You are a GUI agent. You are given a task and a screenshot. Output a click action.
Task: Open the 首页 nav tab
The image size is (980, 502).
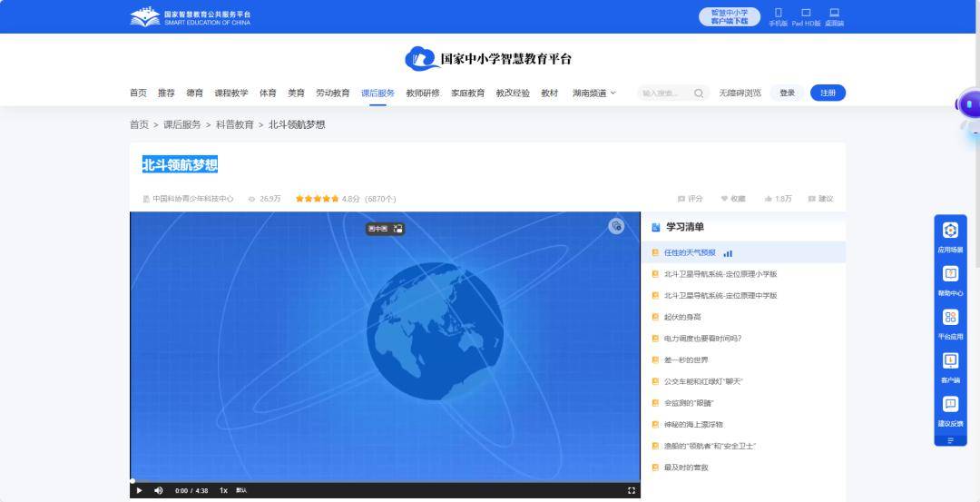pos(138,94)
